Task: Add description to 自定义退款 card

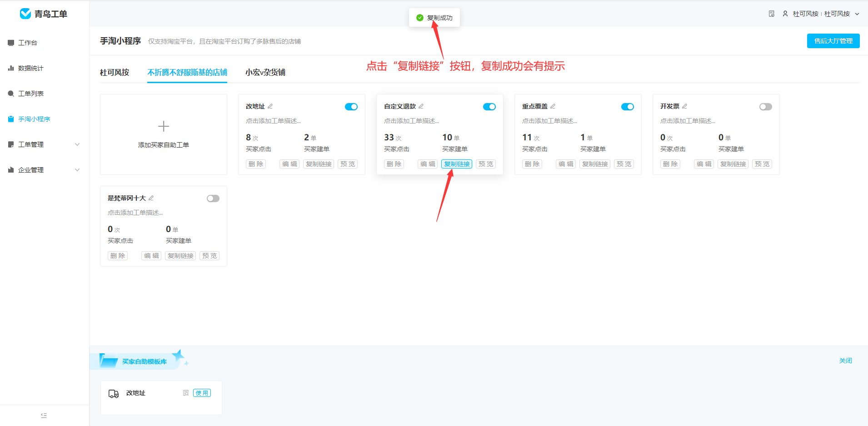Action: pos(411,121)
